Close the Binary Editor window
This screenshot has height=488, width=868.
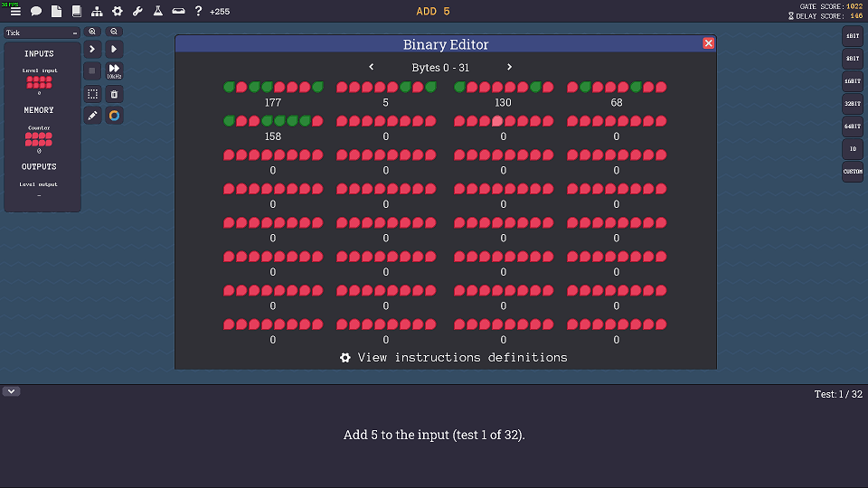tap(708, 43)
